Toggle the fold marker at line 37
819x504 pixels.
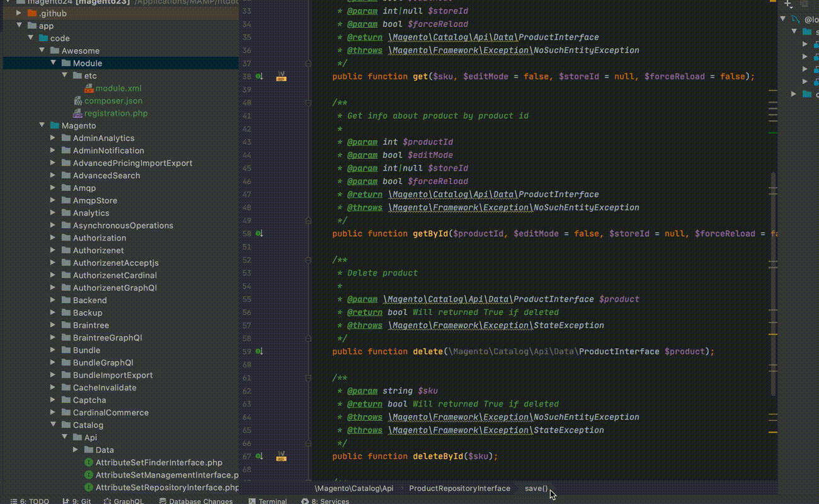coord(308,64)
